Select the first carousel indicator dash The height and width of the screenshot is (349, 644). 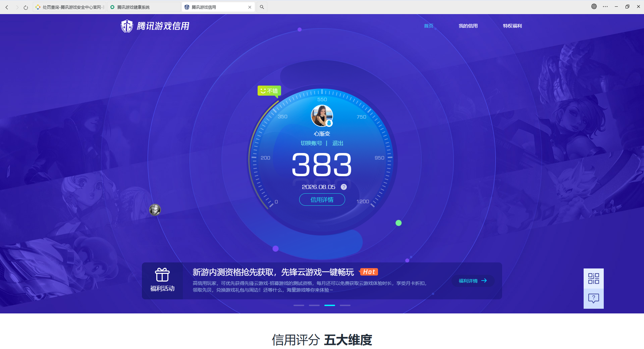[x=299, y=305]
